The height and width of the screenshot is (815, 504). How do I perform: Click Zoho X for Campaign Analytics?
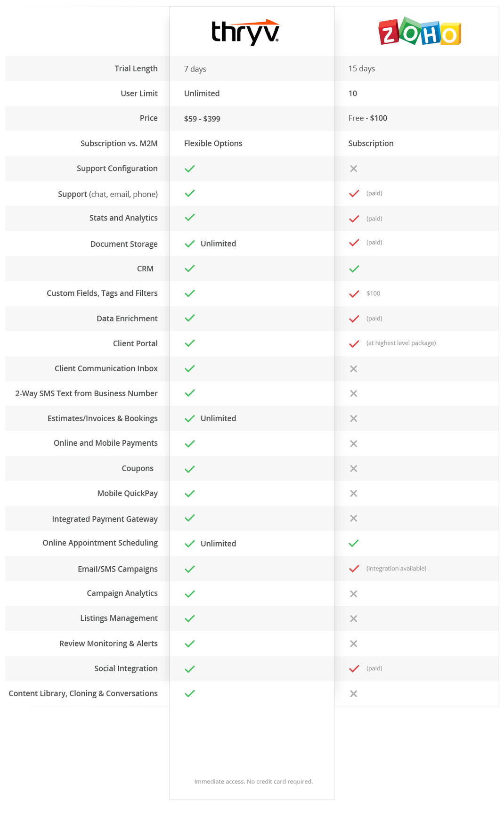(x=354, y=594)
